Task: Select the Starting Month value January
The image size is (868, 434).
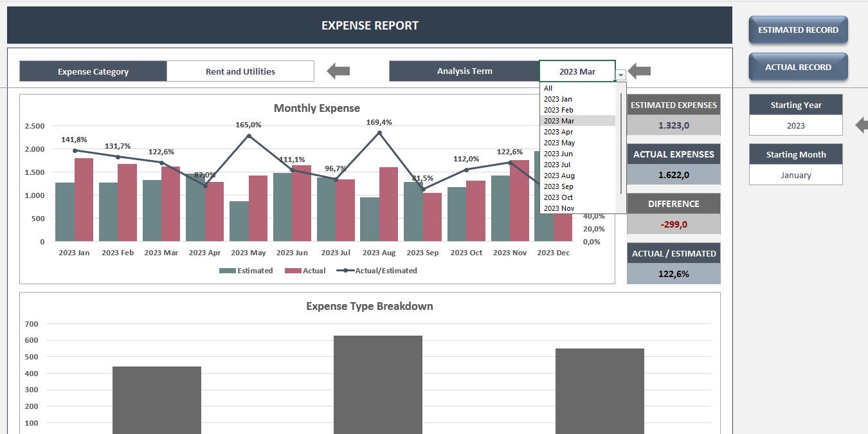Action: (795, 175)
